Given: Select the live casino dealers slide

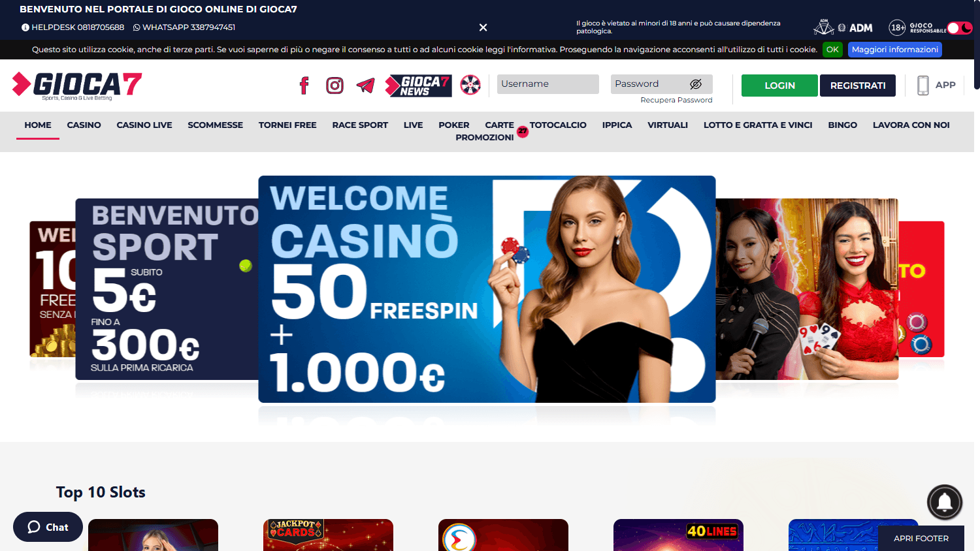Looking at the screenshot, I should tap(807, 289).
